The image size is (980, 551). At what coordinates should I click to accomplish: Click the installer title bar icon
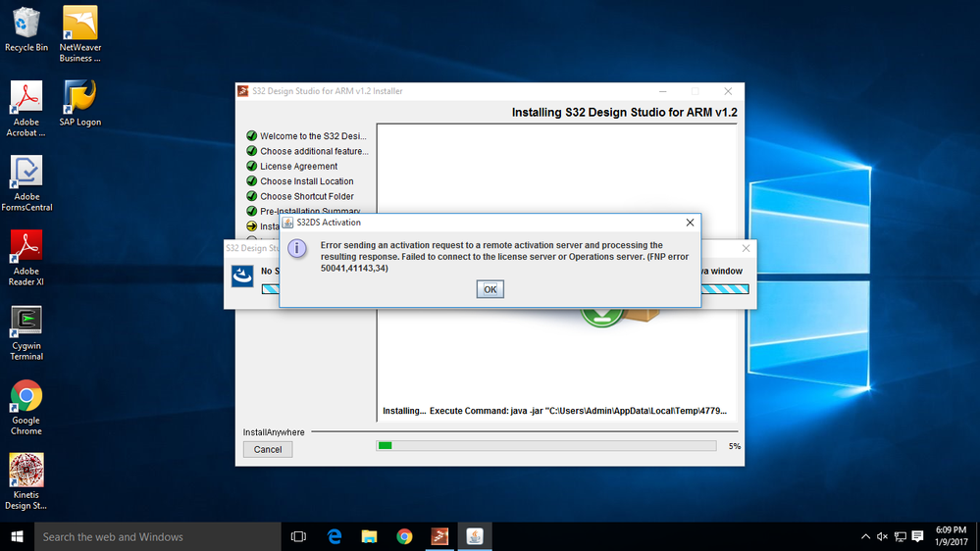243,91
